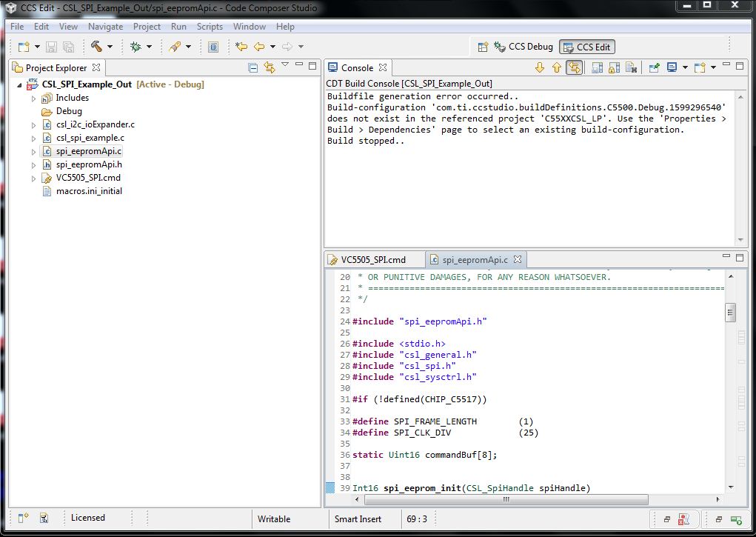Open Search using the flashlight toolbar icon
This screenshot has height=537, width=756.
(175, 46)
